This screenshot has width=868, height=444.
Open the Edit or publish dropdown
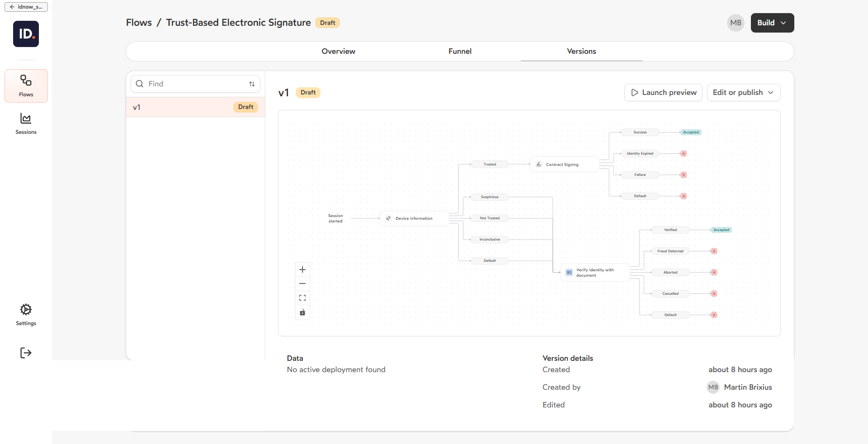click(743, 93)
